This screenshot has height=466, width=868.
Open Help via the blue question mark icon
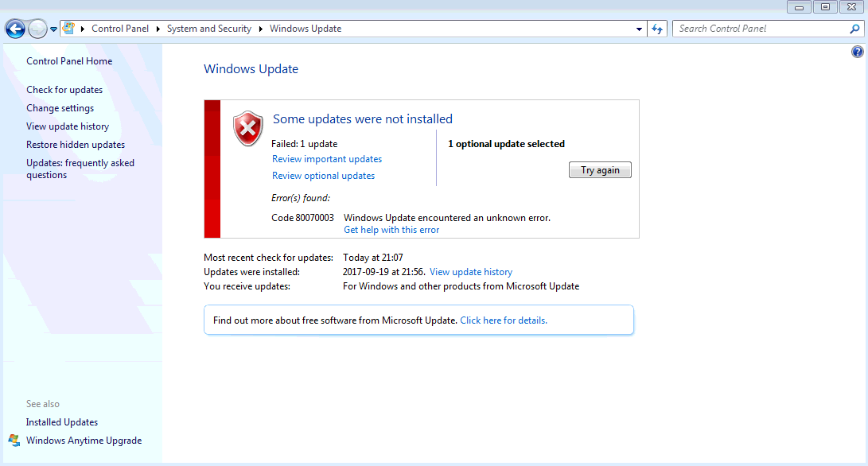(857, 52)
